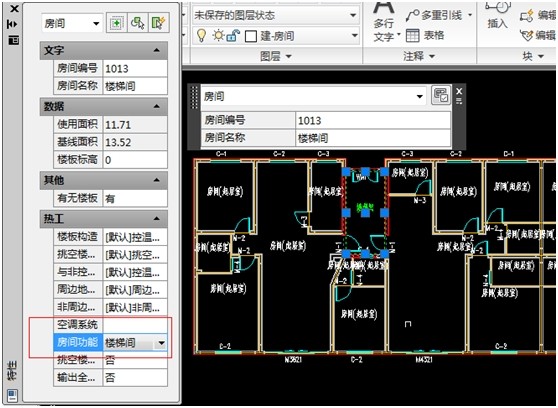Viewport: 558px width, 408px height.
Task: Toggle the layer lightbulb on/off icon
Action: click(x=201, y=35)
